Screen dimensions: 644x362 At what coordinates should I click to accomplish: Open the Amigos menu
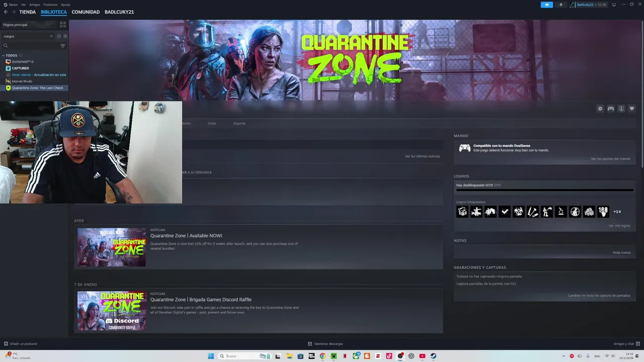point(35,5)
